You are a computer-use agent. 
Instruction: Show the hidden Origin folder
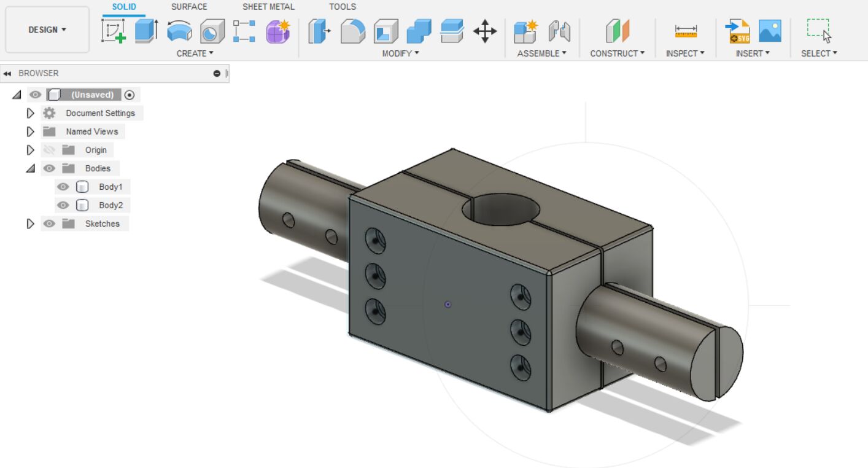click(x=49, y=150)
